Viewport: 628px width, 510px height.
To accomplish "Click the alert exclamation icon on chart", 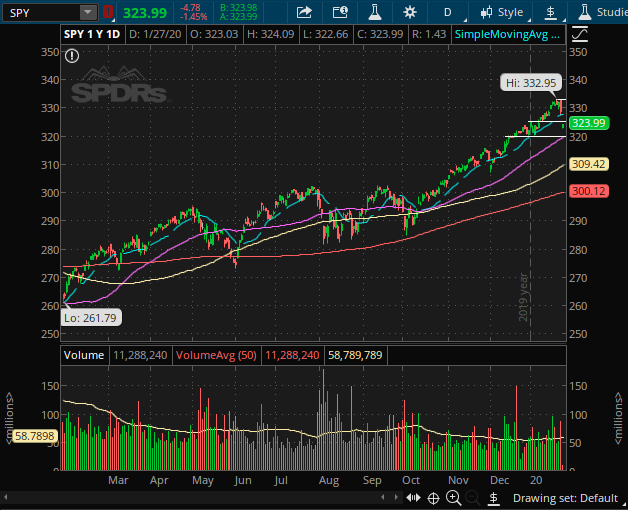I will coord(71,56).
